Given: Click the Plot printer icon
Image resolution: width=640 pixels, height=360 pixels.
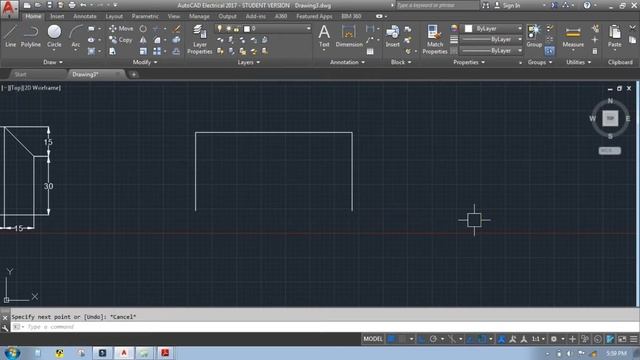Looking at the screenshot, I should (x=72, y=5).
